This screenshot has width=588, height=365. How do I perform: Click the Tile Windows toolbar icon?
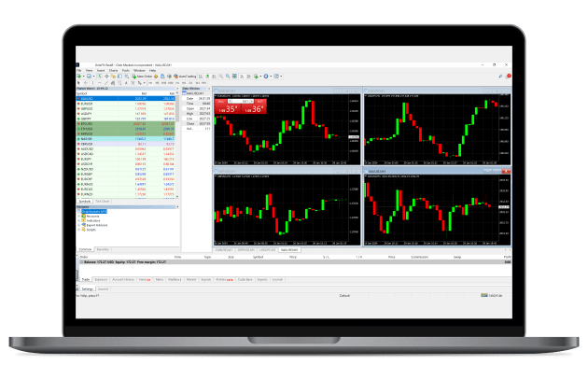coord(234,77)
